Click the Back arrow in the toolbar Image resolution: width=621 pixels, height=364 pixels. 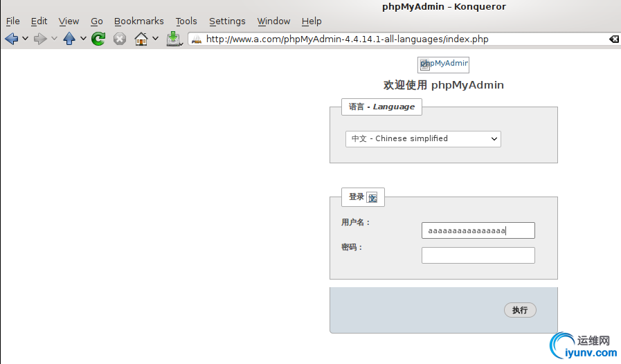pos(12,39)
